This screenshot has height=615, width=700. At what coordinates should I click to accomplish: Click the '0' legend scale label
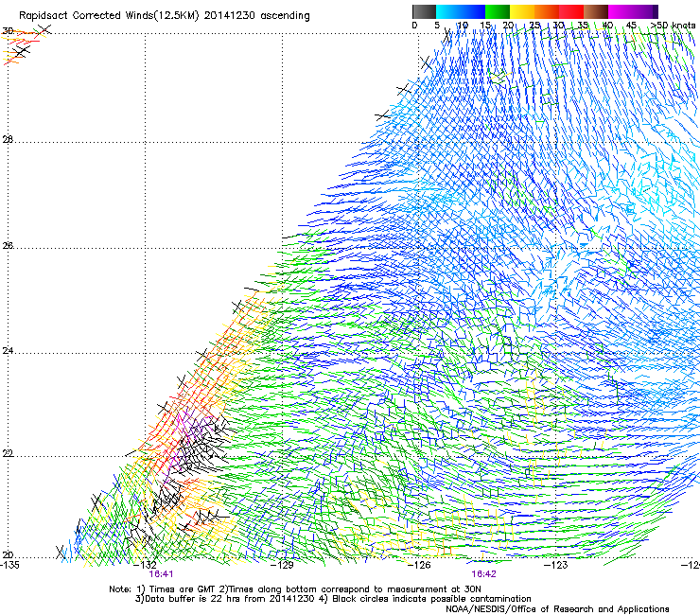[414, 26]
